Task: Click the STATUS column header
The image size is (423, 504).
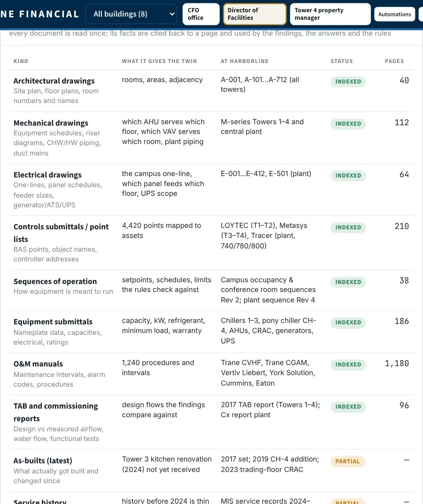Action: point(342,61)
